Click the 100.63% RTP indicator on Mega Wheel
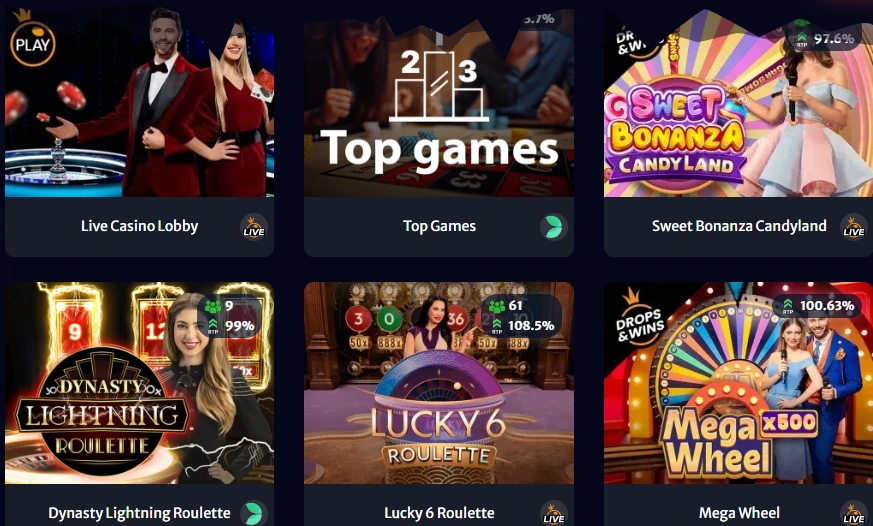This screenshot has width=873, height=526. click(x=817, y=306)
